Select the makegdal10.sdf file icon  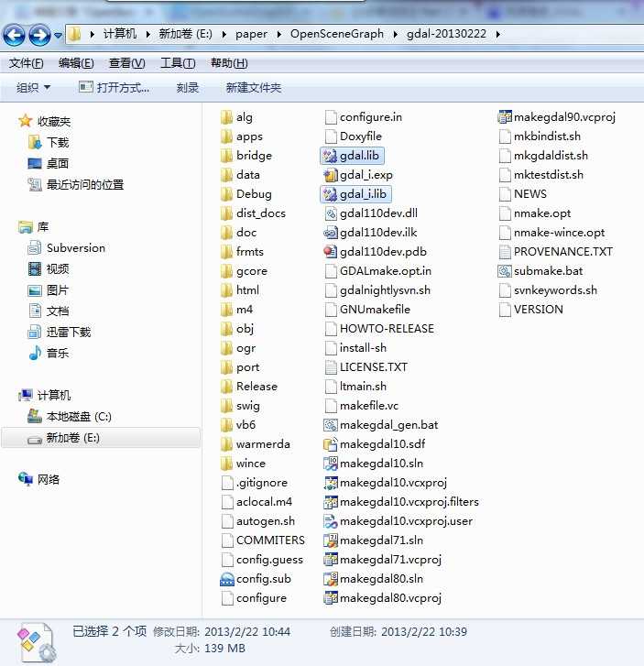click(x=331, y=444)
